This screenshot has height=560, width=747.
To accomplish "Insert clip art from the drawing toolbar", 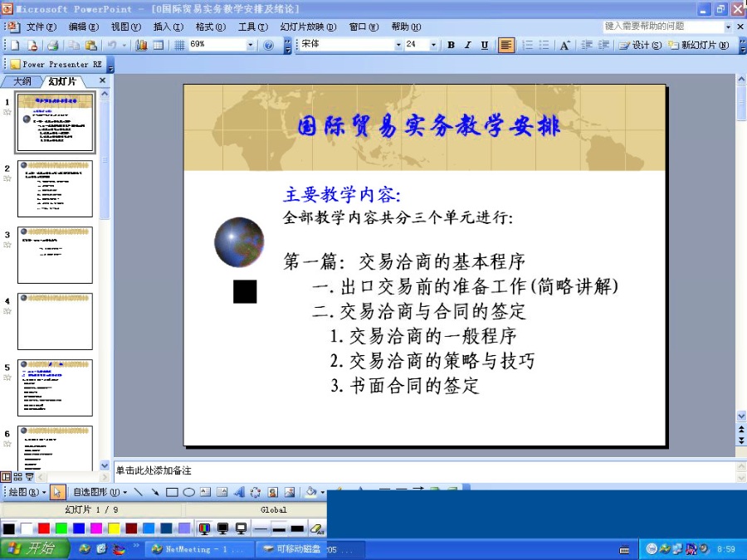I will (272, 492).
